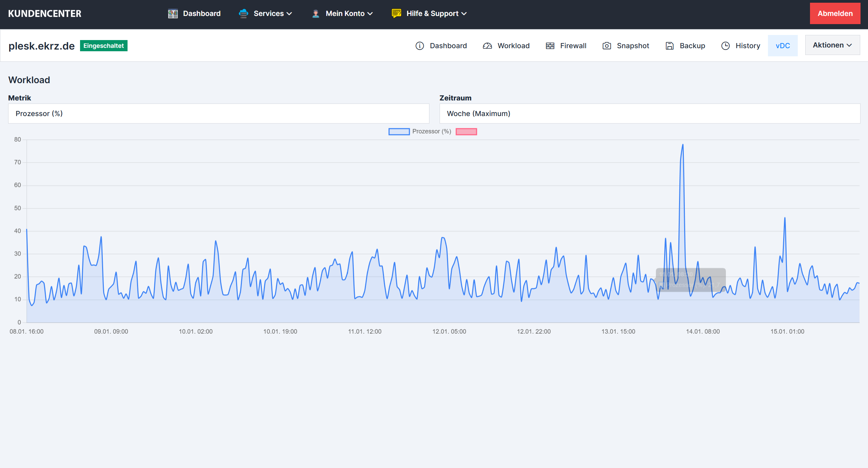
Task: Click the History clock icon
Action: click(x=725, y=46)
